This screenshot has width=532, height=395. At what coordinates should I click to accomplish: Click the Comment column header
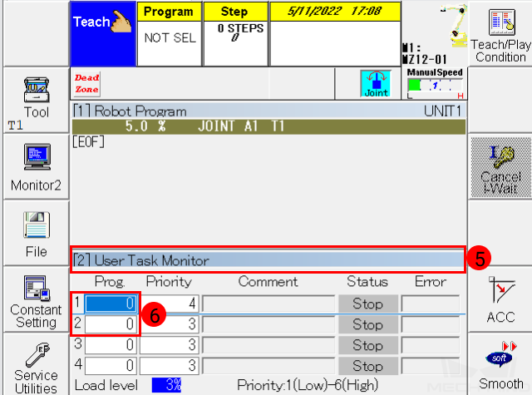click(268, 282)
